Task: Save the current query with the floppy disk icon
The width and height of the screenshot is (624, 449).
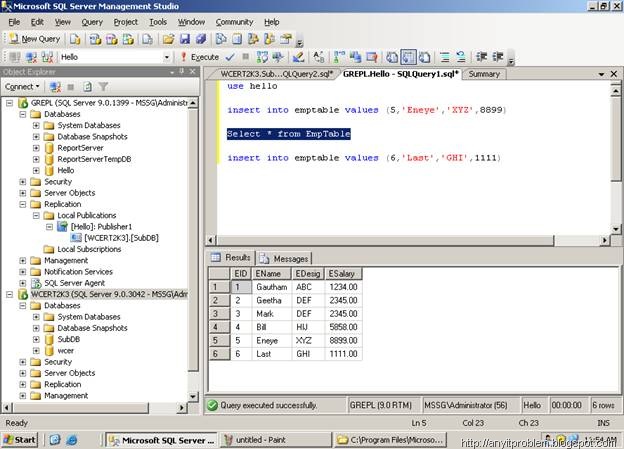Action: pos(185,39)
